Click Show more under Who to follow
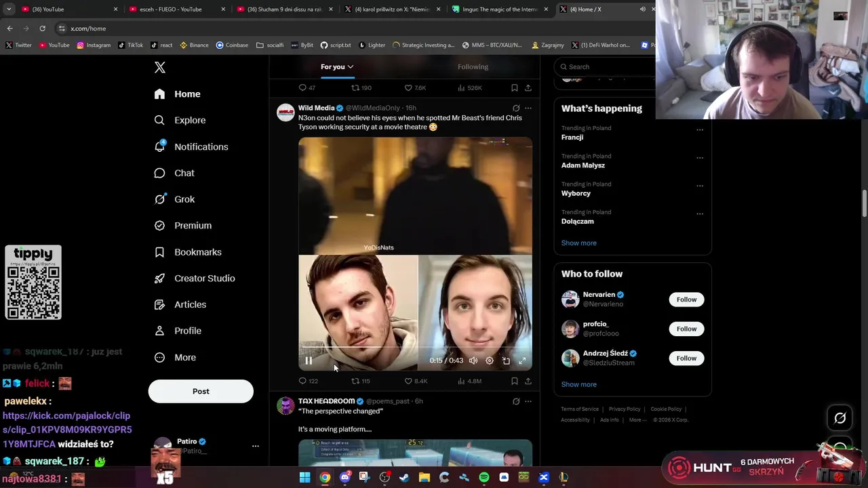868x488 pixels. (578, 384)
